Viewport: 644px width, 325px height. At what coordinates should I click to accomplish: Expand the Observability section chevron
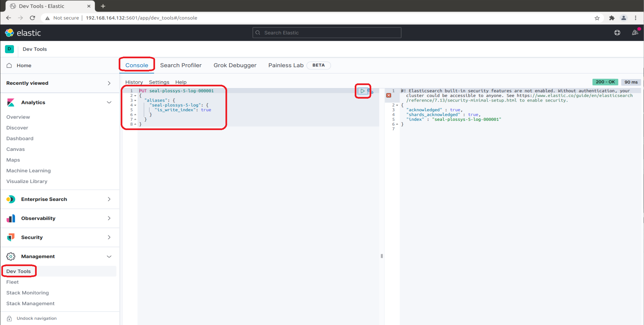(109, 218)
